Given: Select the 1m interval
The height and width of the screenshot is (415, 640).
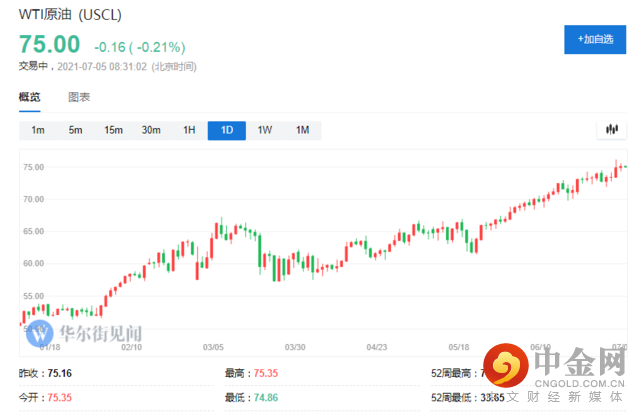Looking at the screenshot, I should tap(38, 130).
